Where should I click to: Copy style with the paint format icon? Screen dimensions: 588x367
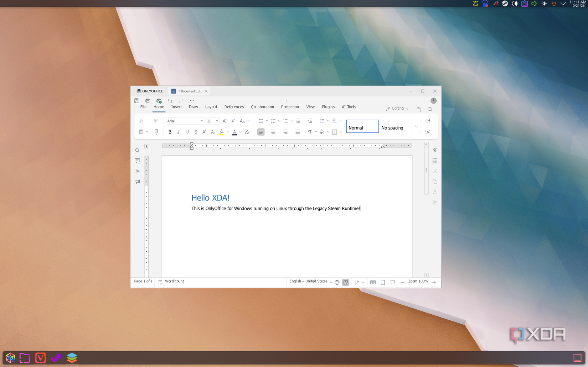click(x=156, y=132)
